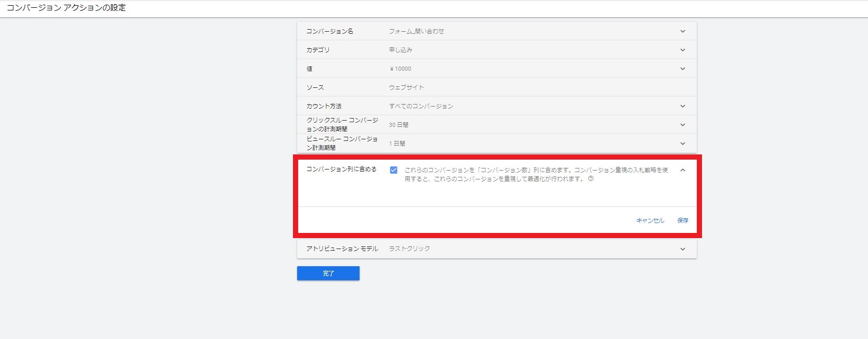Select the ラストクリック attribution value
This screenshot has width=868, height=339.
(410, 249)
